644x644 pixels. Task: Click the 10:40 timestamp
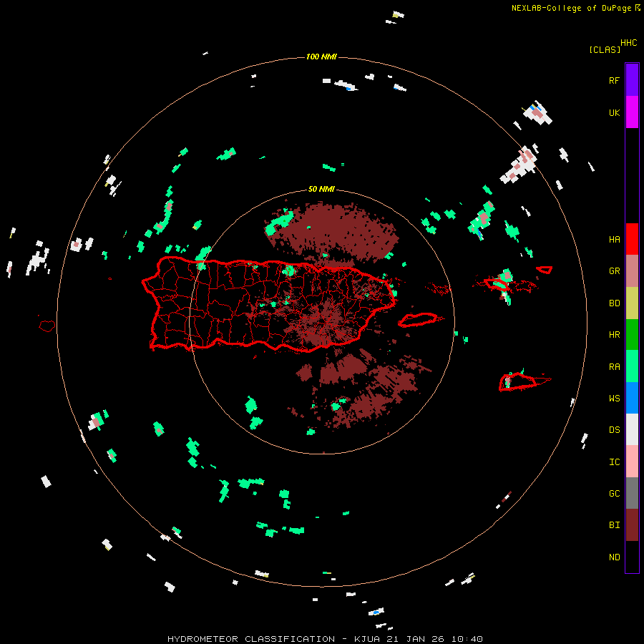point(467,639)
